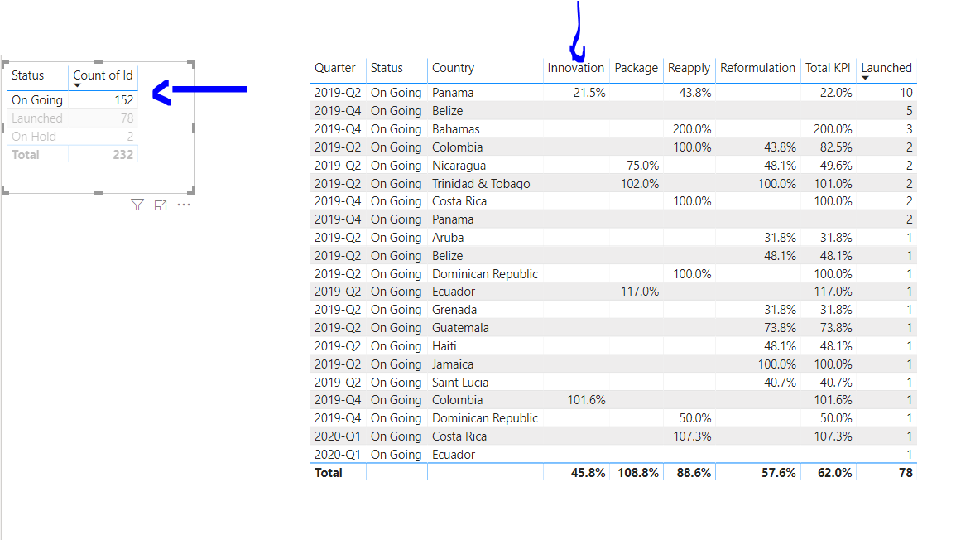The width and height of the screenshot is (980, 540).
Task: Sort by Count of Id descending arrow
Action: click(78, 85)
